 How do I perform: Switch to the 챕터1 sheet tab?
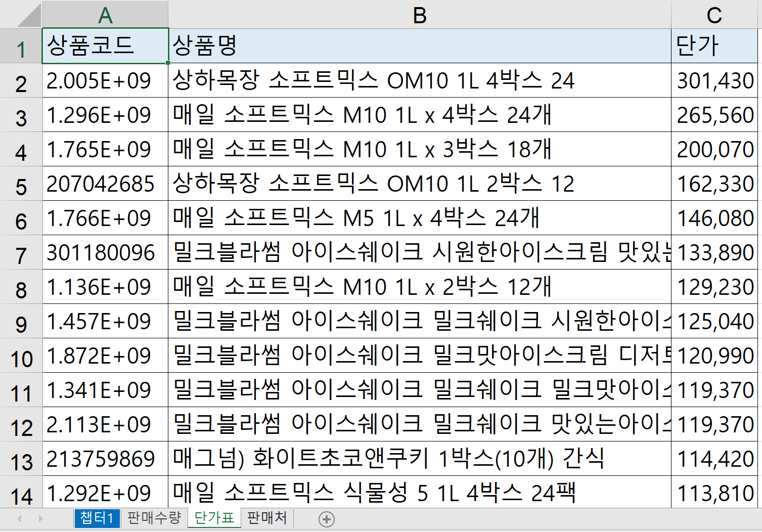click(97, 518)
